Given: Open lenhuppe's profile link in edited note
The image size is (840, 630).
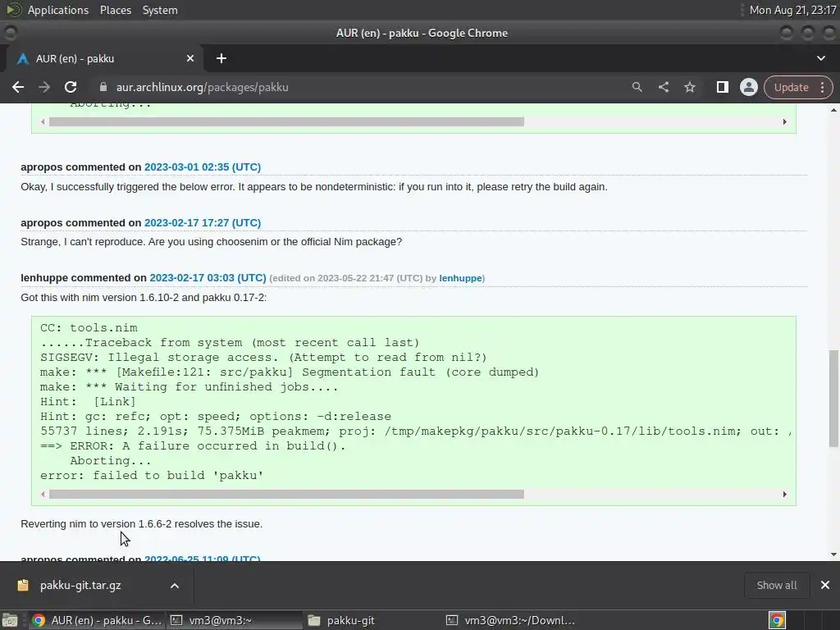Looking at the screenshot, I should [x=460, y=278].
